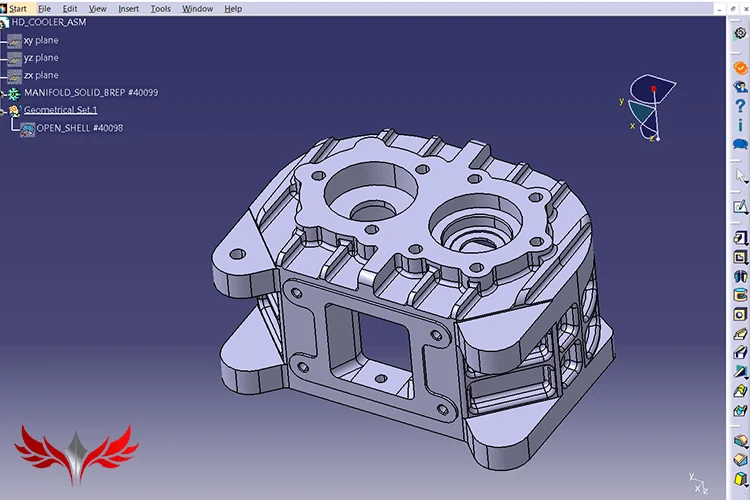The height and width of the screenshot is (500, 750).
Task: Select the yz plane tree entry
Action: [41, 57]
